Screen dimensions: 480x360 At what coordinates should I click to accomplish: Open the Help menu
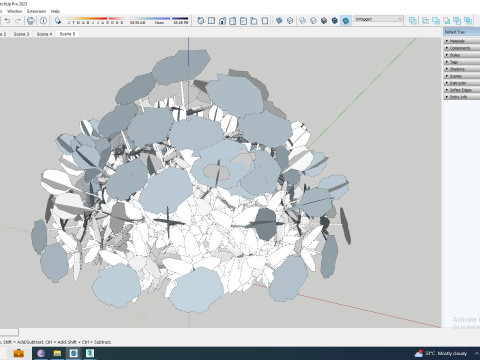(55, 11)
